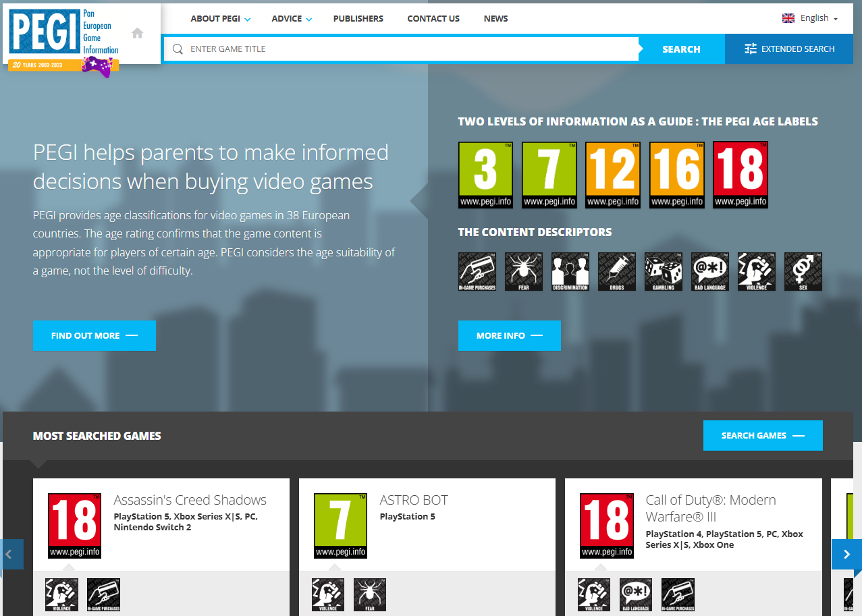This screenshot has height=616, width=862.
Task: Click the Find Out More button
Action: (95, 335)
